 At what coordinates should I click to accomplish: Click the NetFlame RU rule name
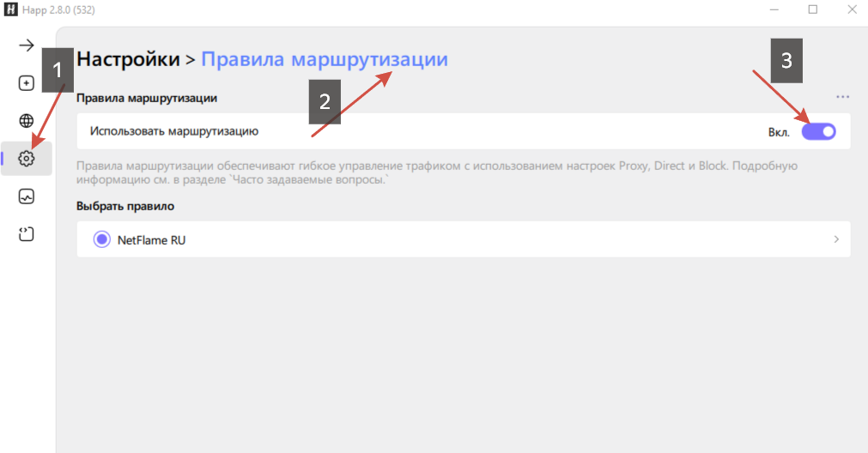point(151,240)
